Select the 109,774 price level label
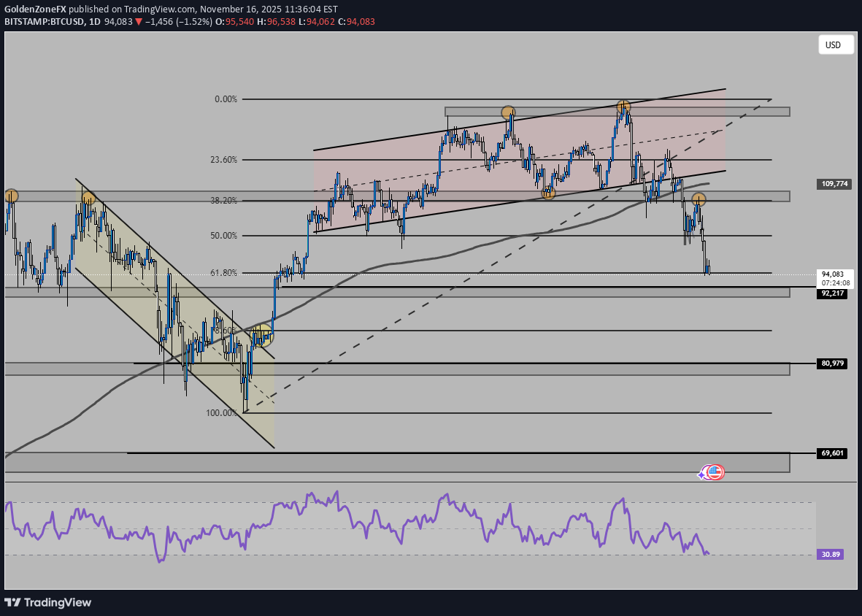 click(x=832, y=184)
